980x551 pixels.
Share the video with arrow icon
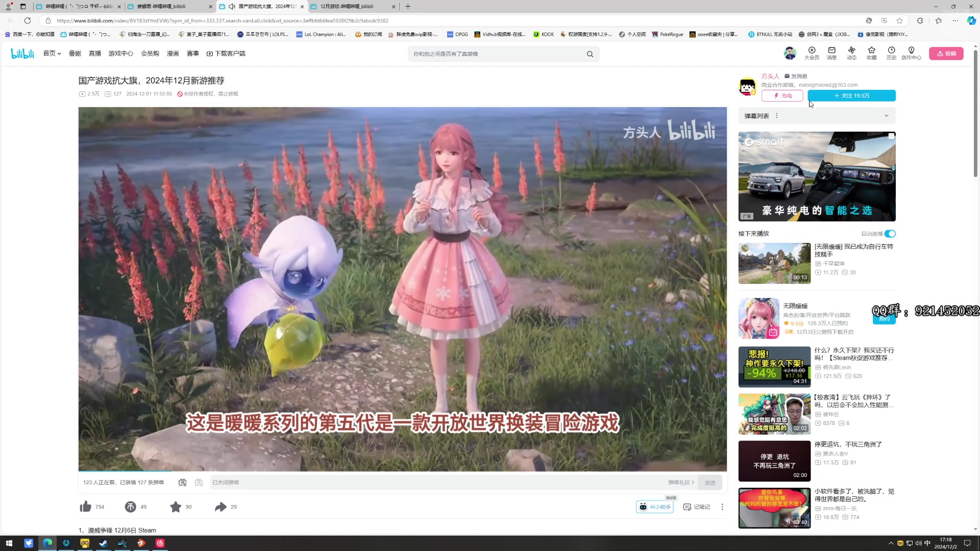click(220, 507)
